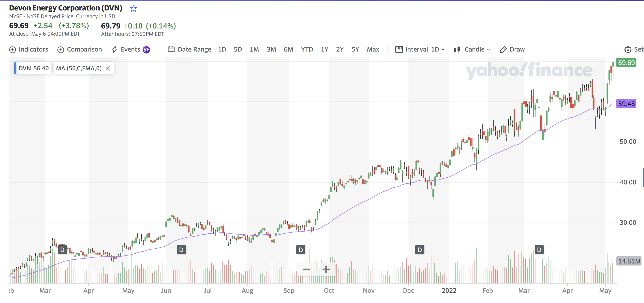This screenshot has height=303, width=644.
Task: Select the Max range
Action: click(x=373, y=49)
